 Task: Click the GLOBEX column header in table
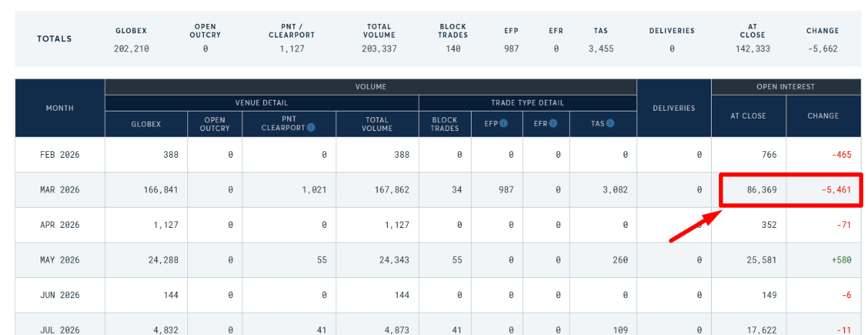[146, 124]
